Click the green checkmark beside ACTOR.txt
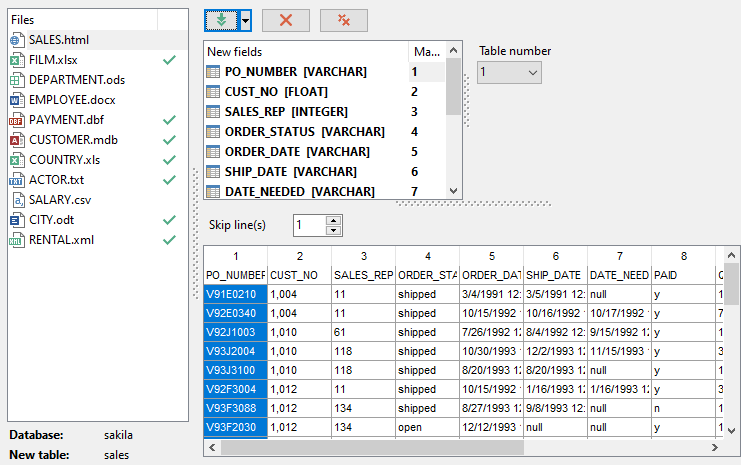The width and height of the screenshot is (741, 465). tap(169, 180)
